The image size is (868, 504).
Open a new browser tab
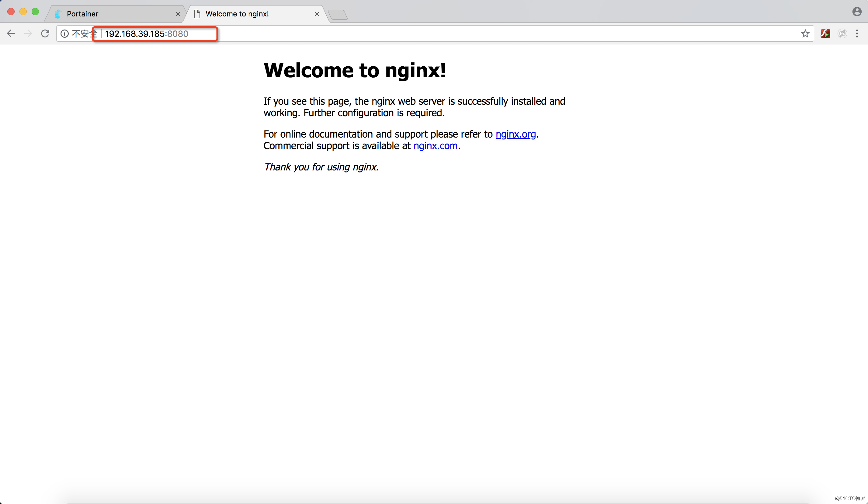pyautogui.click(x=338, y=15)
